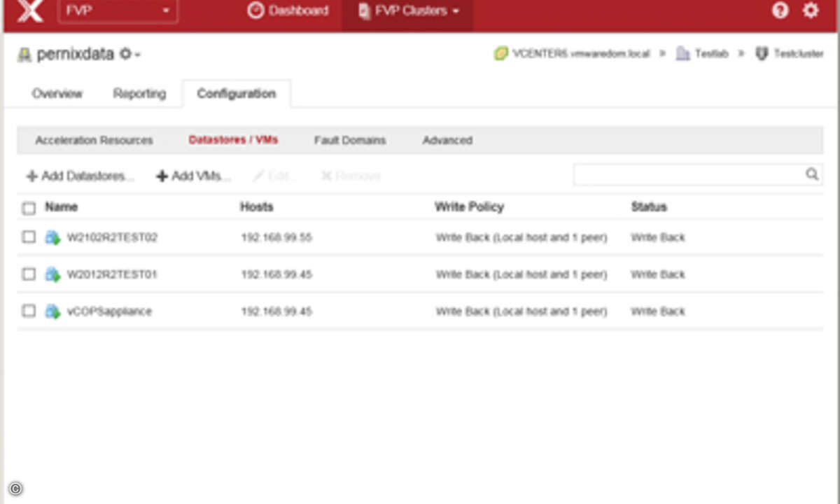
Task: Select the Datastores / VMs sub-tab
Action: click(233, 140)
